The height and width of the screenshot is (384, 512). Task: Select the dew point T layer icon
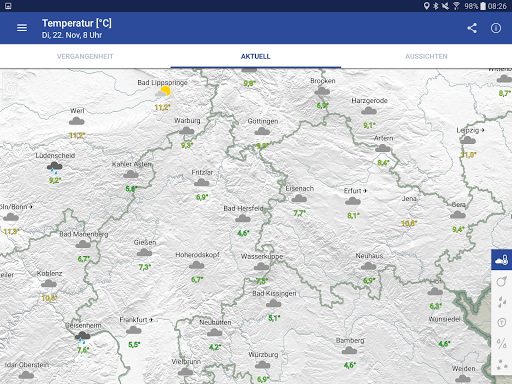click(x=502, y=322)
